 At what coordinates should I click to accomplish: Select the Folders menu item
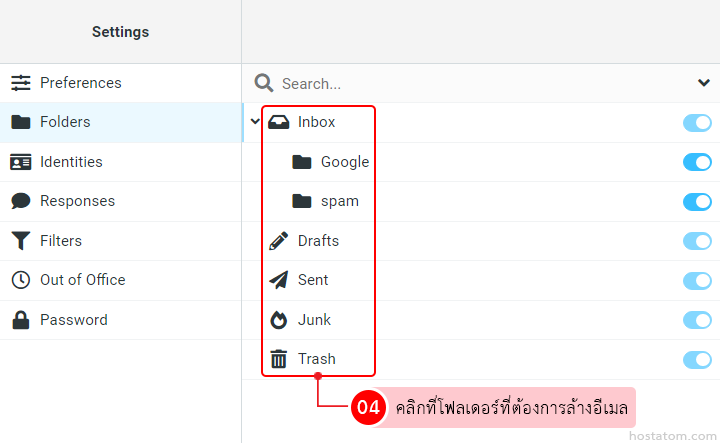click(65, 122)
